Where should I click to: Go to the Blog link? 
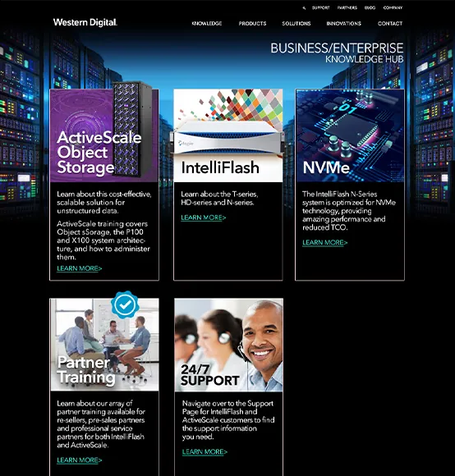point(370,7)
